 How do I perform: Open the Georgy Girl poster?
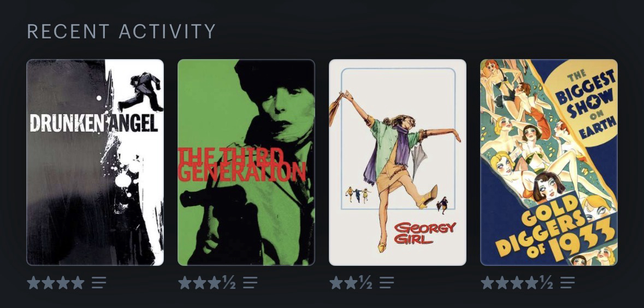(398, 162)
